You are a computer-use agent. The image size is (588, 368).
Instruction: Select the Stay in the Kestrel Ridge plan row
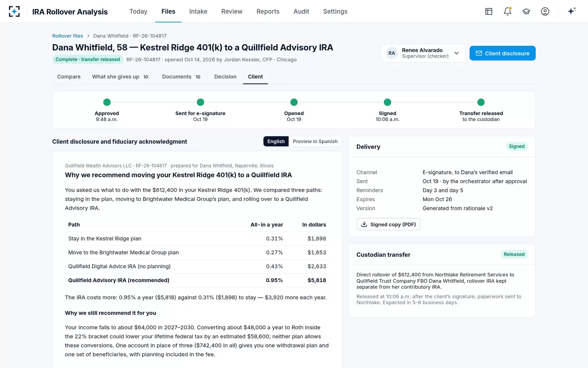(197, 239)
